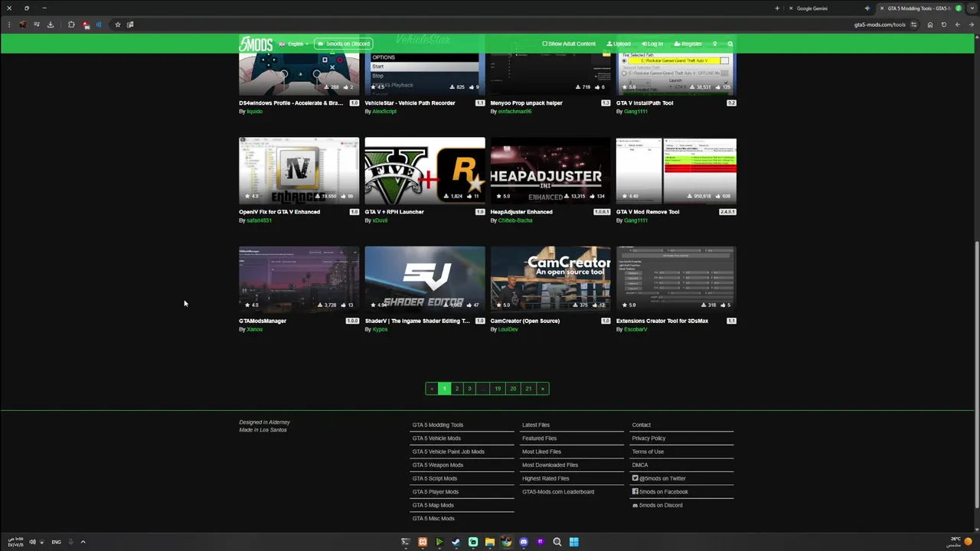Open Menyoo Prop unpack helper link

527,103
